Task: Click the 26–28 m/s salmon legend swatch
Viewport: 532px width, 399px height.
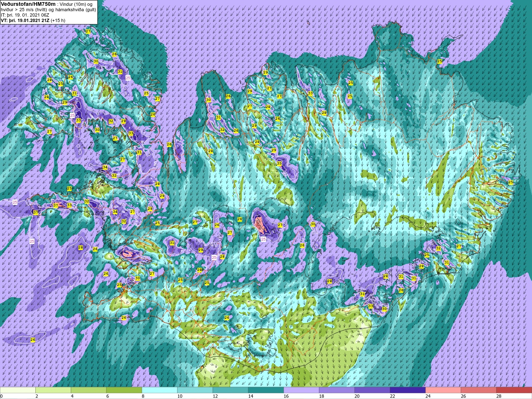Action: pos(479,390)
